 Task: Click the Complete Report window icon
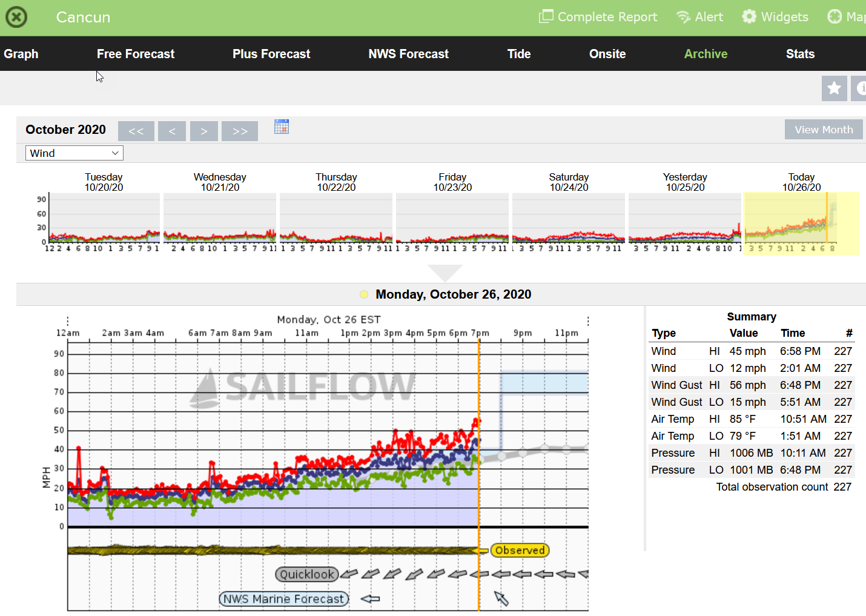(546, 16)
